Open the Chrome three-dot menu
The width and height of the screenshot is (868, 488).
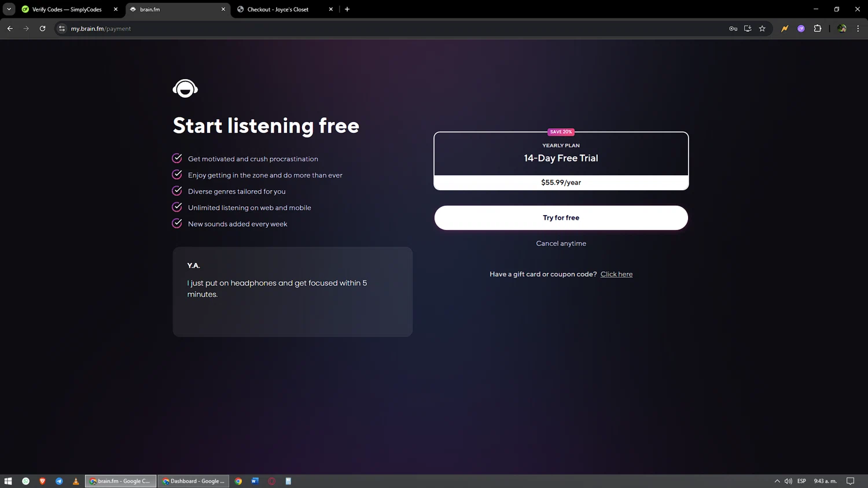pos(858,28)
